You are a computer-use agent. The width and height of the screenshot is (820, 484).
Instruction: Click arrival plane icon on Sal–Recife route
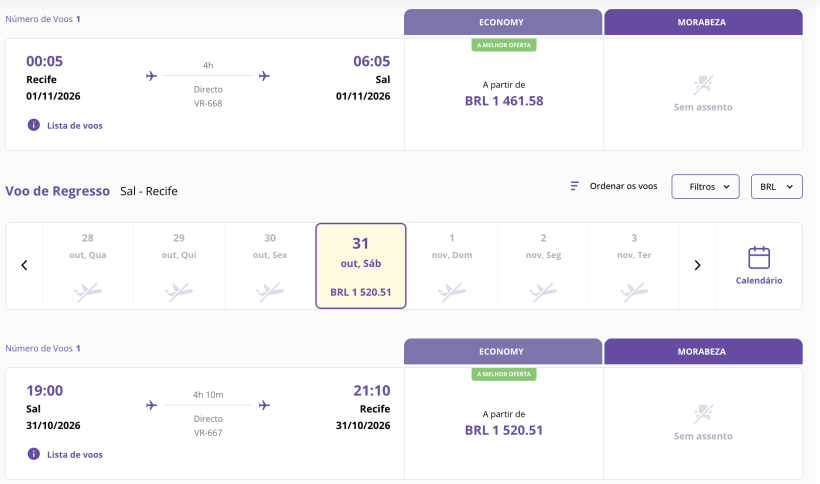(x=265, y=405)
